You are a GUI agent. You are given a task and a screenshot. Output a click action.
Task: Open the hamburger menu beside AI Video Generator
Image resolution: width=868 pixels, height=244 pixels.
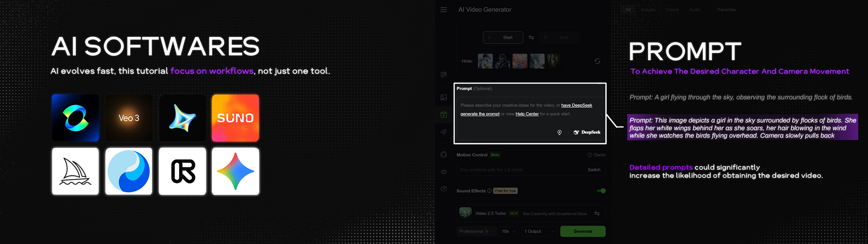[x=443, y=9]
